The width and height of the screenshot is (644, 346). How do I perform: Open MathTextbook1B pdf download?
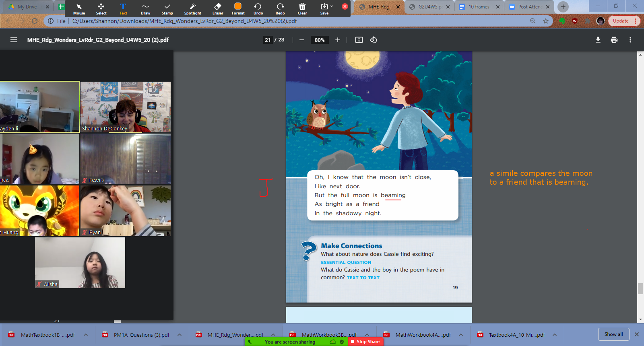(42, 335)
